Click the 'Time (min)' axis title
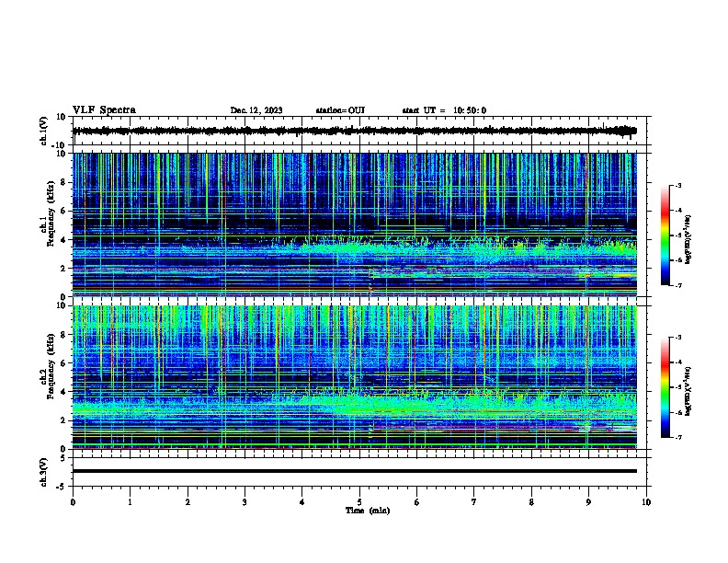 [368, 511]
